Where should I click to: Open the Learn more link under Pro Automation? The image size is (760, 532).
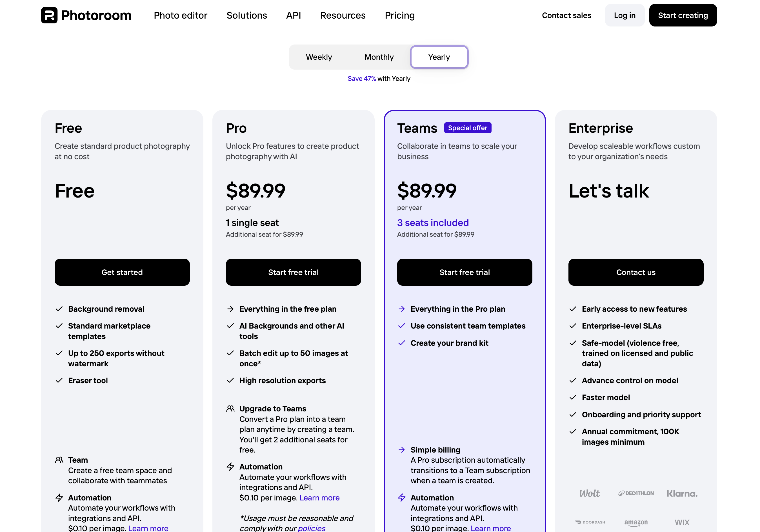point(319,498)
